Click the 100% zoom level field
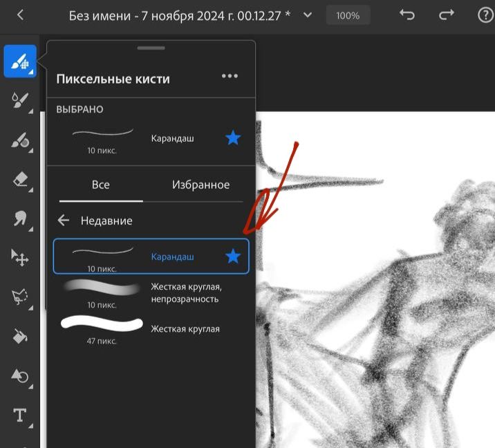 click(x=348, y=15)
